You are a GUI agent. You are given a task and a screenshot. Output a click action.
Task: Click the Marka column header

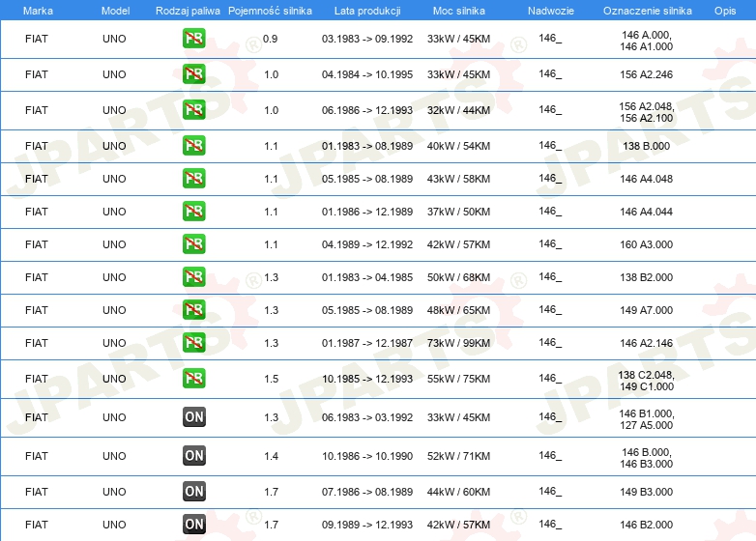tap(38, 11)
